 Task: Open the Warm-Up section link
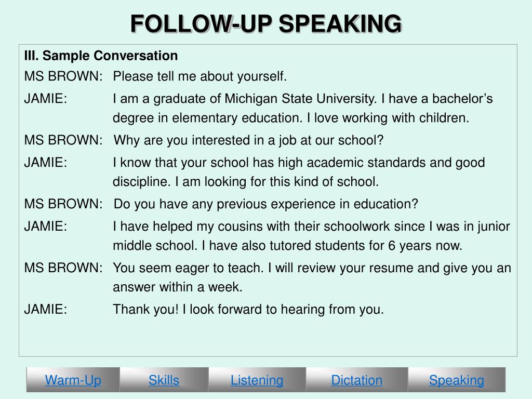pyautogui.click(x=73, y=380)
